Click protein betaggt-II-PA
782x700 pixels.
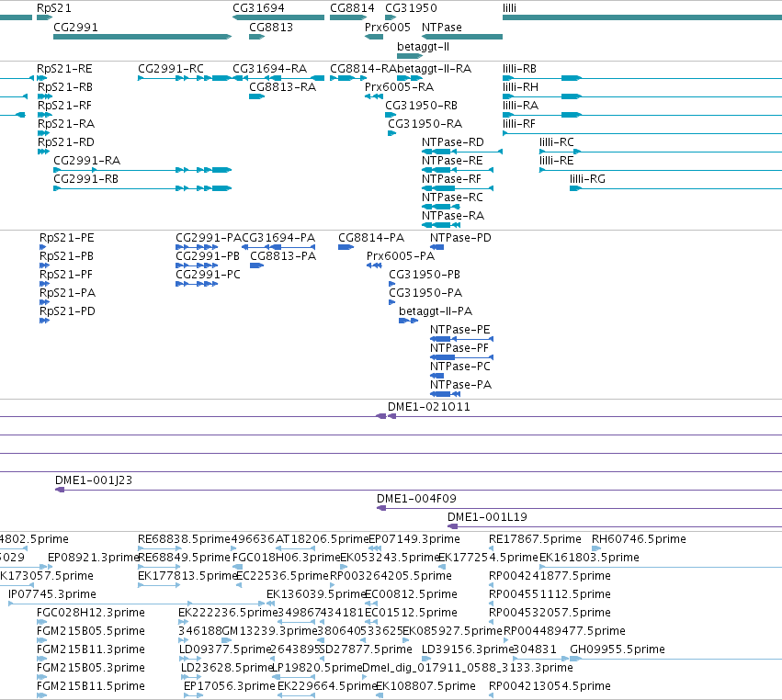436,311
